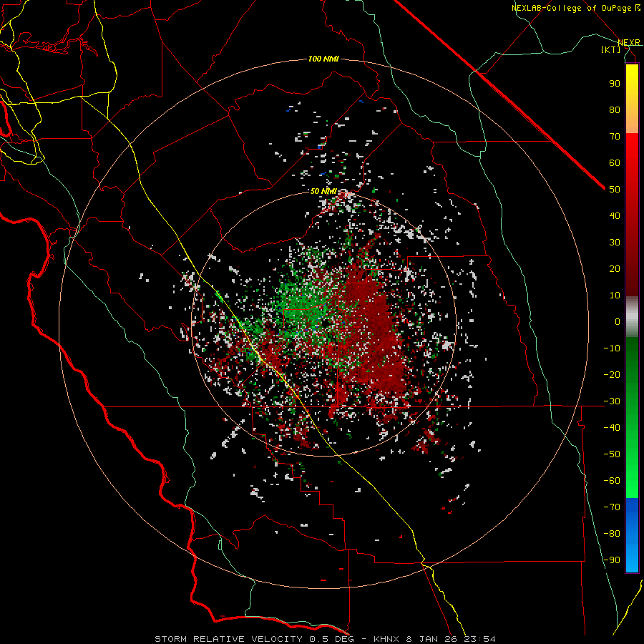Click the "NEXR" label above the color scale

(629, 43)
